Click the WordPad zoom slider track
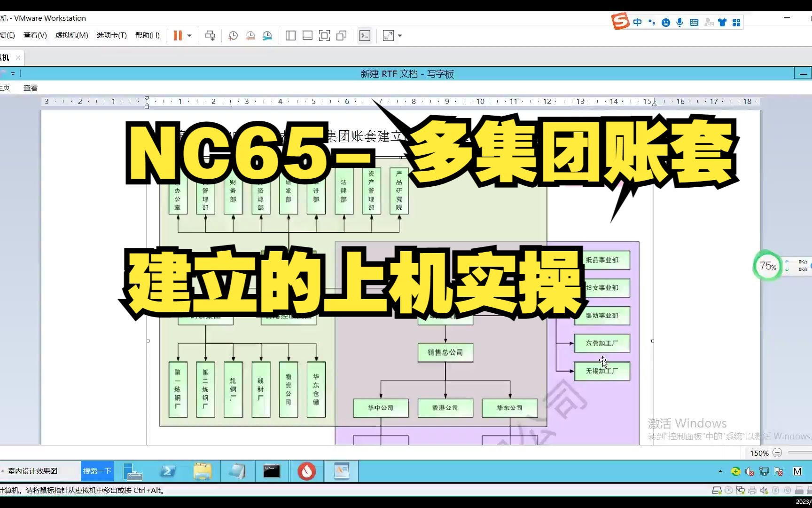The height and width of the screenshot is (508, 812). coord(800,452)
